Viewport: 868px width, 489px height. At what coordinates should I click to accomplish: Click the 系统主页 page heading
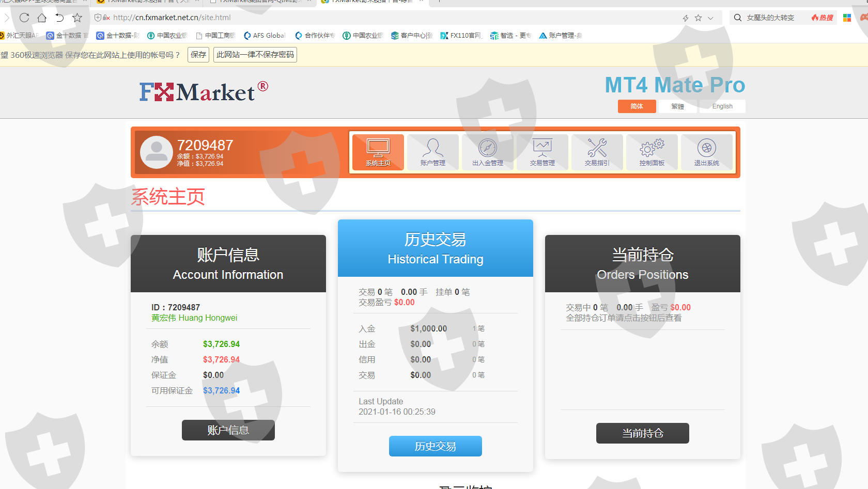(x=168, y=197)
